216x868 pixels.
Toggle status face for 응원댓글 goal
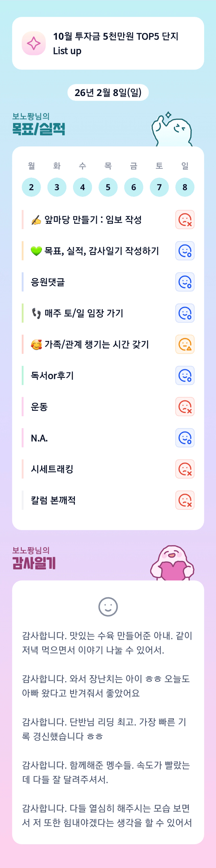click(185, 282)
